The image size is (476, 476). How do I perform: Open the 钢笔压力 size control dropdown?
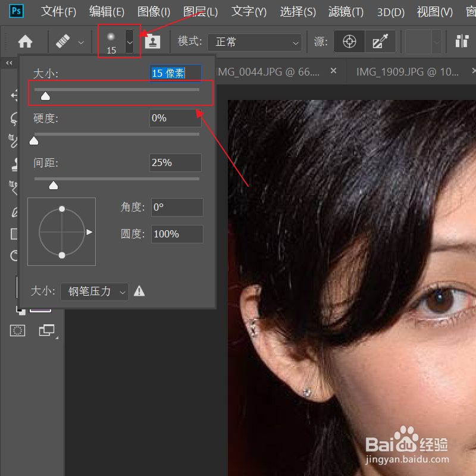[x=95, y=292]
